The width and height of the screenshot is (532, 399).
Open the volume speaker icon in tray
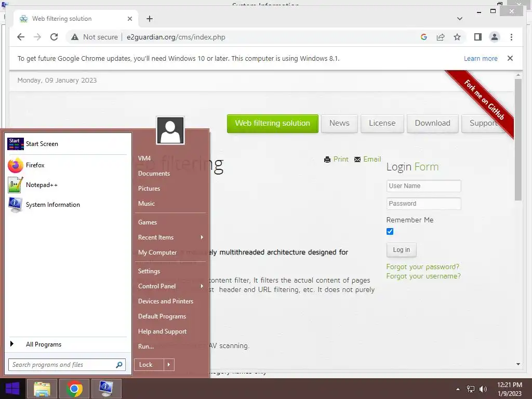(483, 389)
